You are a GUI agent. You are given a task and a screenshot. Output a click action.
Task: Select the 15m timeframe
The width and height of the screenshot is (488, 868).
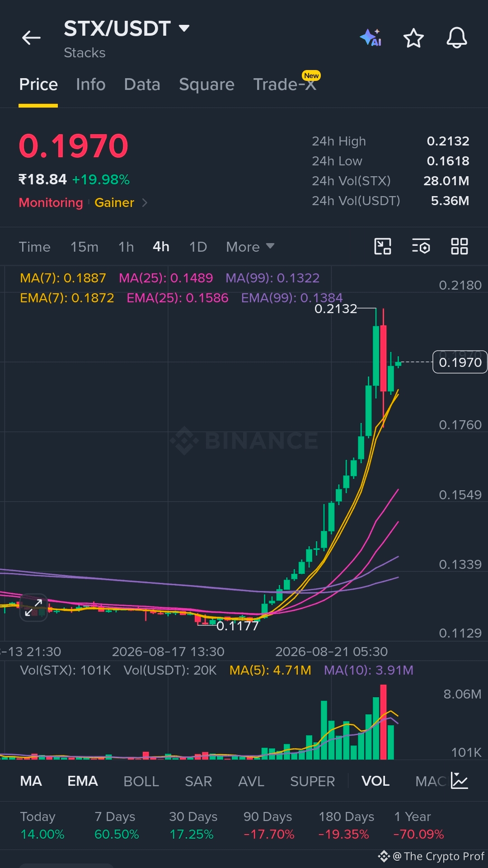coord(84,247)
